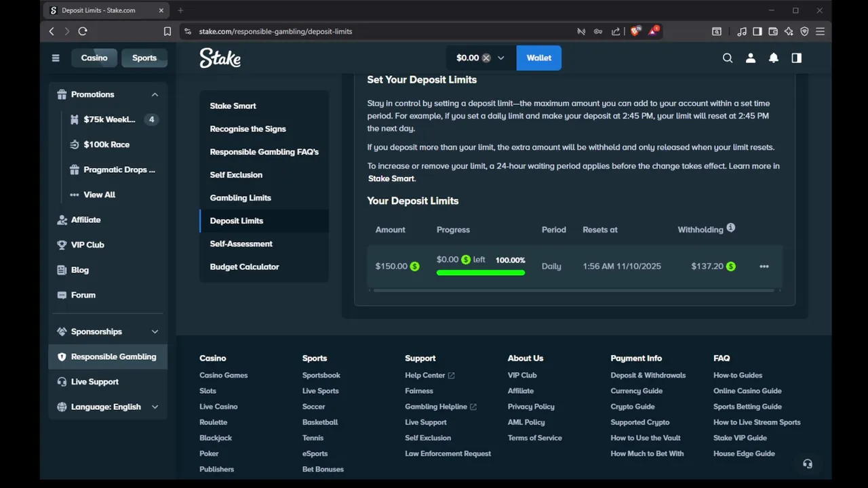The width and height of the screenshot is (868, 488).
Task: Open the deposit limit row options menu
Action: [x=764, y=266]
